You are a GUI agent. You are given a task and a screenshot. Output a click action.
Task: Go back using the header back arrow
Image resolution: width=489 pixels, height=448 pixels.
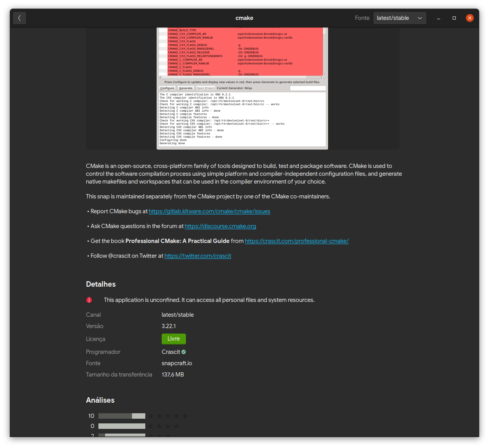click(20, 18)
